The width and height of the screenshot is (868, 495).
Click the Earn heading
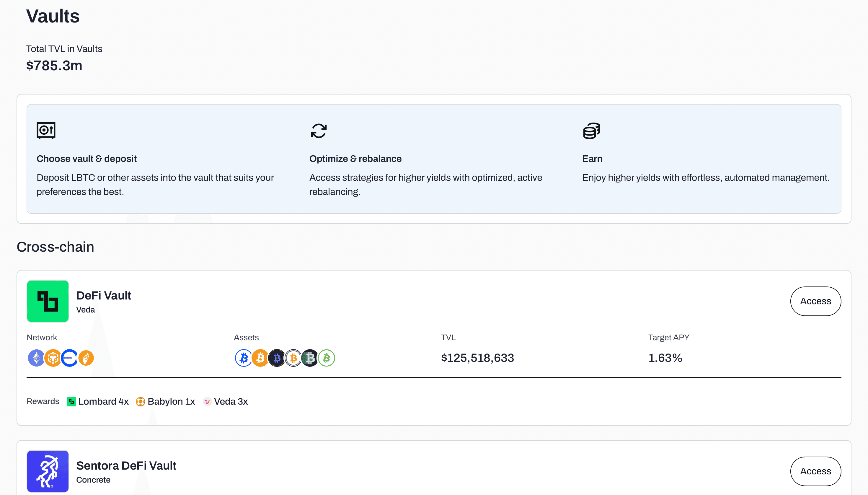(x=592, y=159)
